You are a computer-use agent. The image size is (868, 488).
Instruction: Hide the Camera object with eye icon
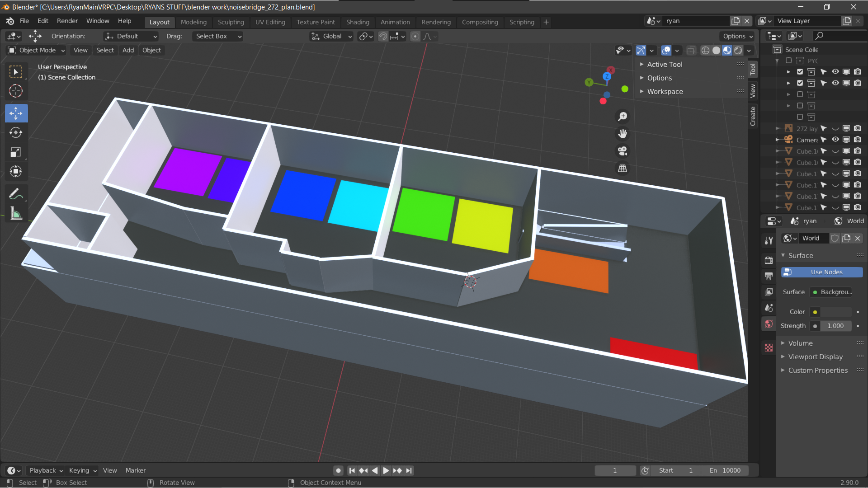(835, 140)
